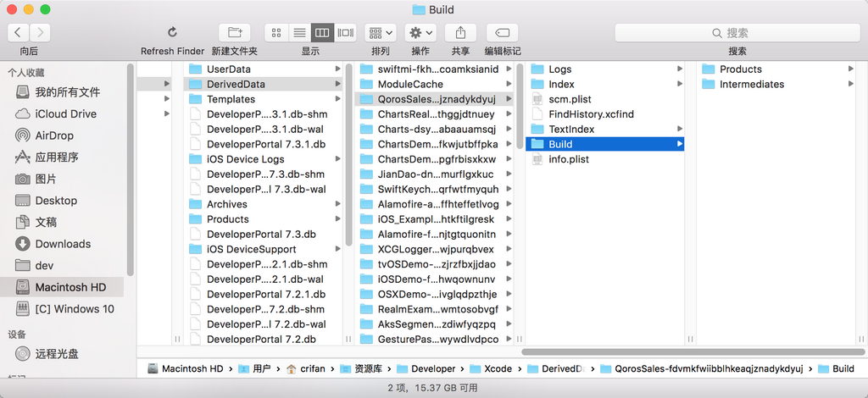The width and height of the screenshot is (868, 398).
Task: Open the action gear (操作) menu
Action: point(420,33)
